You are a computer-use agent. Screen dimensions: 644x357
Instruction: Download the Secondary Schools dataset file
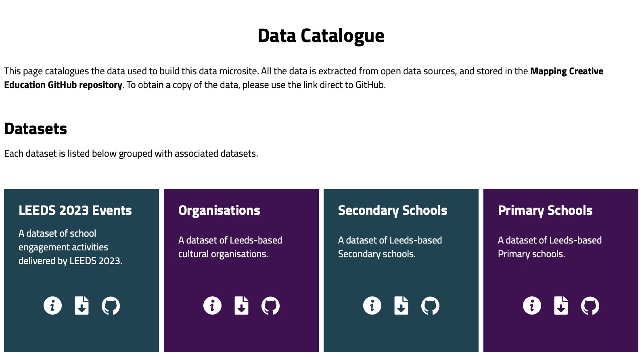click(401, 306)
